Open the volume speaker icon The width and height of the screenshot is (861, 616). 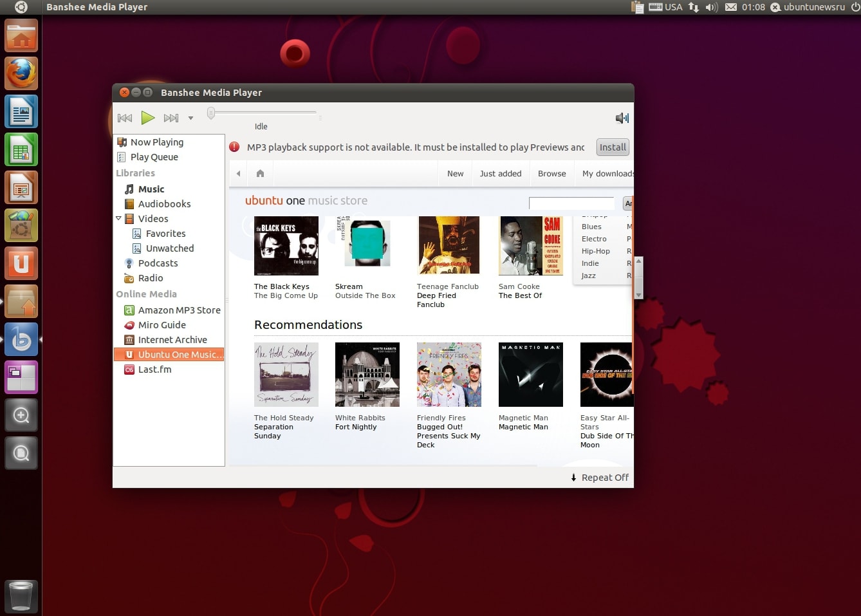click(x=622, y=118)
